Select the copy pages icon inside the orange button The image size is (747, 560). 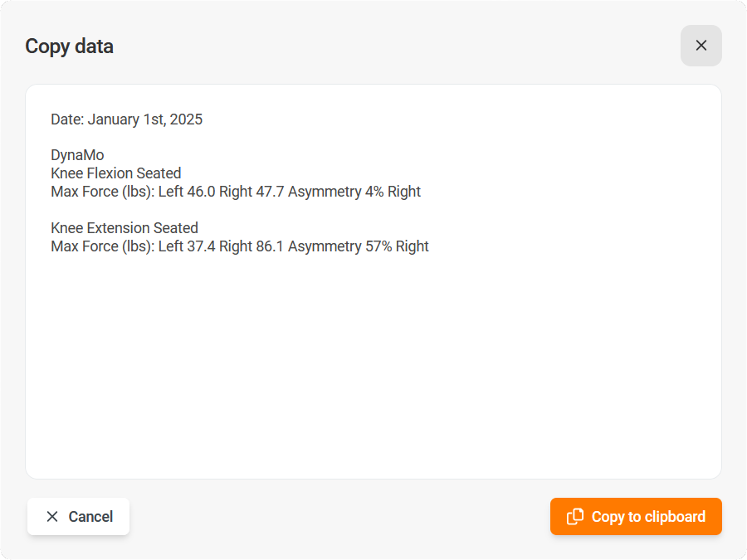574,516
